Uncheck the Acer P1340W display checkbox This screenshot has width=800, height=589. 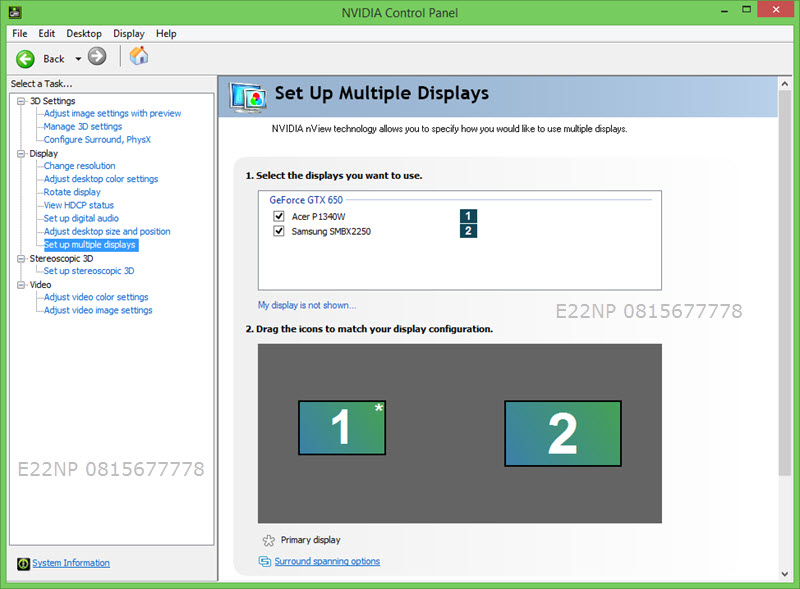(x=279, y=216)
